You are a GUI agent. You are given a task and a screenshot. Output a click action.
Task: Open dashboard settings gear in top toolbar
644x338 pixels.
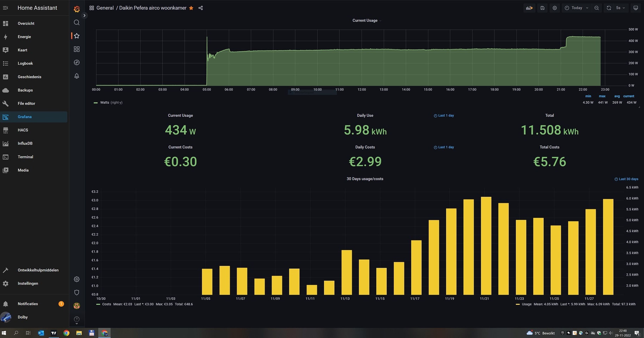click(555, 8)
